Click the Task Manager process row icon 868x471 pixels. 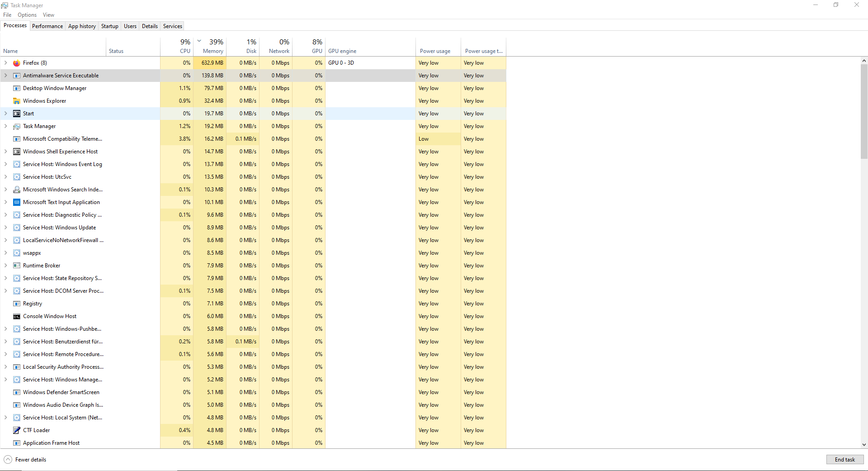click(17, 126)
